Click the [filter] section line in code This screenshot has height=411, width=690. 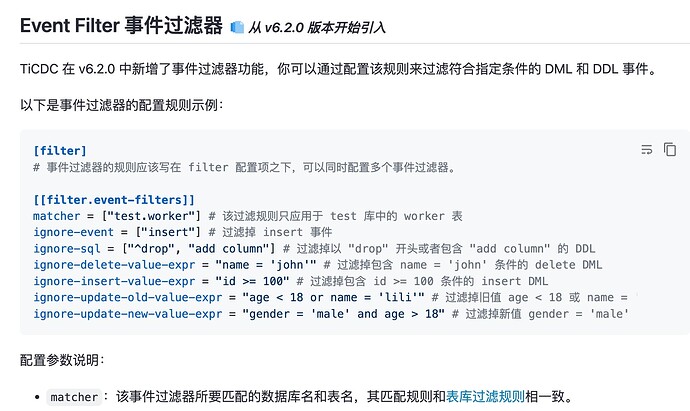[60, 151]
